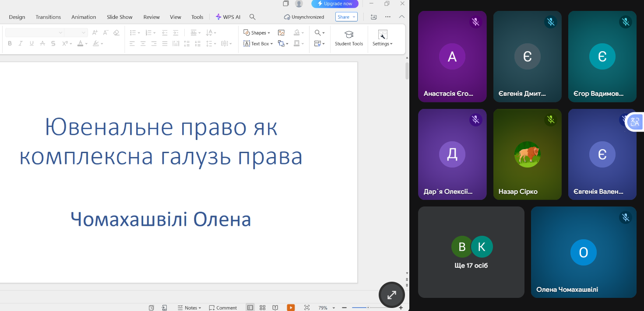
Task: Toggle mute icon on Олена Чомахашвілі tile
Action: tap(626, 217)
